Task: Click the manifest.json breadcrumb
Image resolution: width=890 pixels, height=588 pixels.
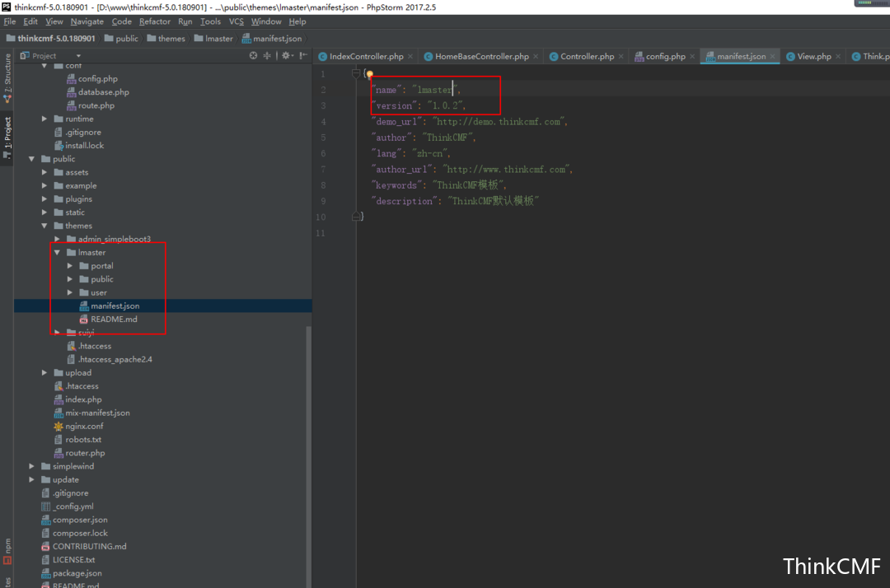Action: click(272, 39)
